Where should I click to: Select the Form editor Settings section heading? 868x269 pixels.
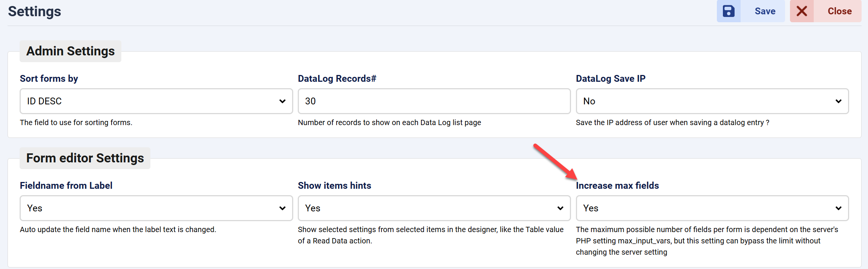pyautogui.click(x=85, y=158)
